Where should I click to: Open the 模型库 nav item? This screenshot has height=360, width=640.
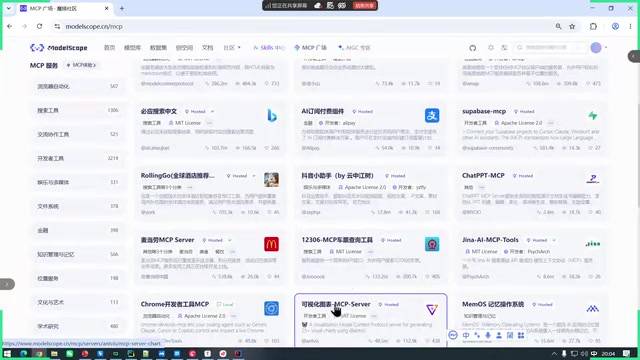click(132, 48)
